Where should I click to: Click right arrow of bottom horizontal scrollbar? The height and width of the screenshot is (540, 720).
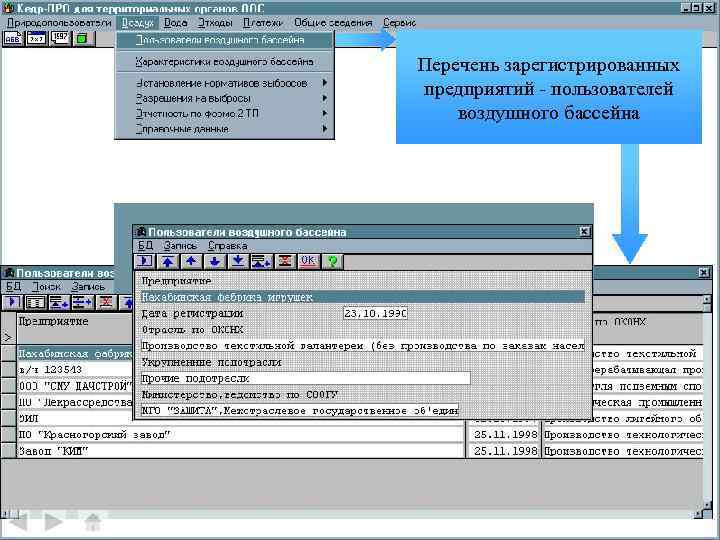point(698,514)
